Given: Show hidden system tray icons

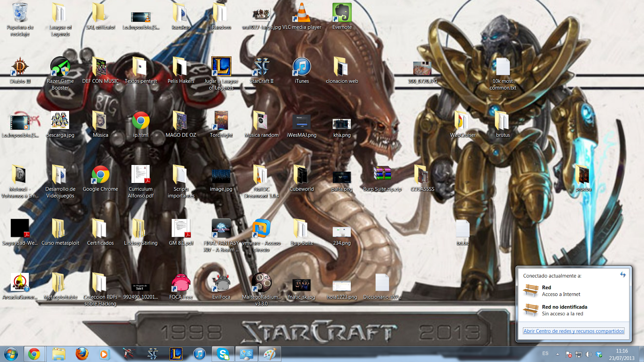Looking at the screenshot, I should 557,354.
